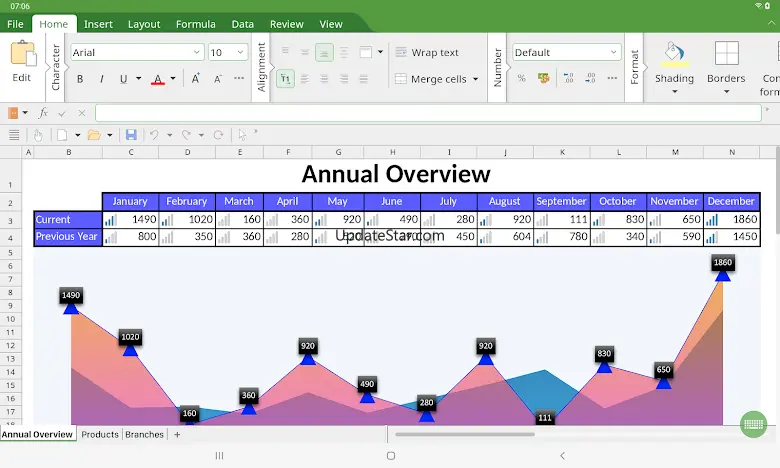The height and width of the screenshot is (468, 780).
Task: Click the open folder icon
Action: pyautogui.click(x=94, y=135)
